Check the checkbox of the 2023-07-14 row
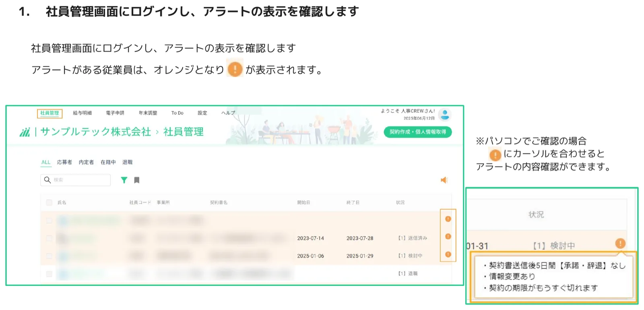This screenshot has width=644, height=310. click(49, 238)
